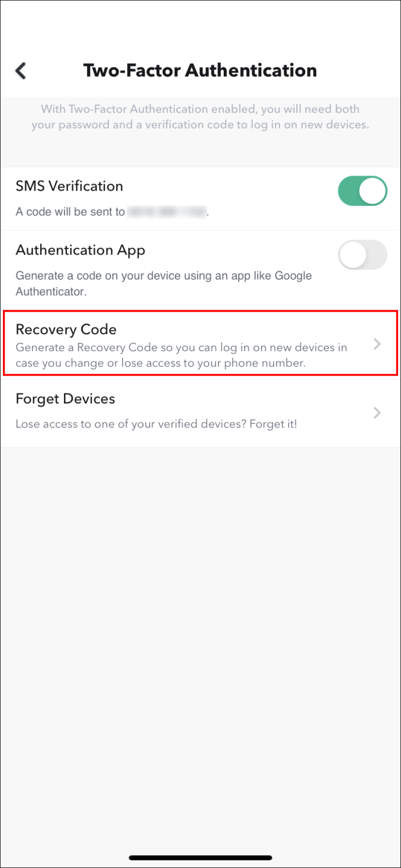This screenshot has height=868, width=401.
Task: Tap the Two-Factor Authentication page title
Action: pos(200,70)
